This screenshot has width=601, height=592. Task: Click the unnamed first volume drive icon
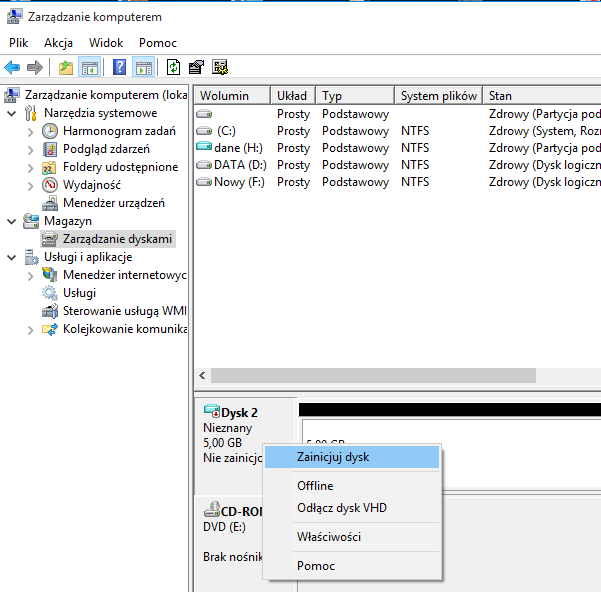204,114
